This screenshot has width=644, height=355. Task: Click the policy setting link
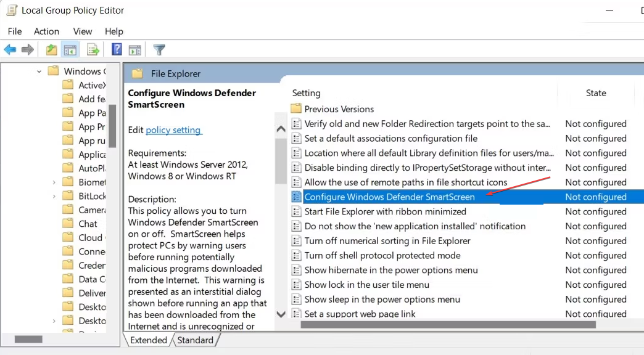[173, 129]
